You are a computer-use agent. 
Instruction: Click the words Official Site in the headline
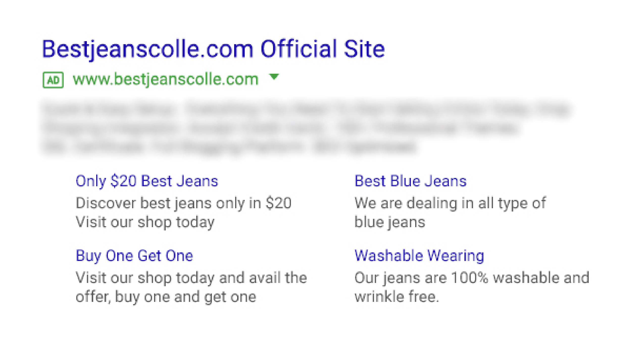pos(323,48)
